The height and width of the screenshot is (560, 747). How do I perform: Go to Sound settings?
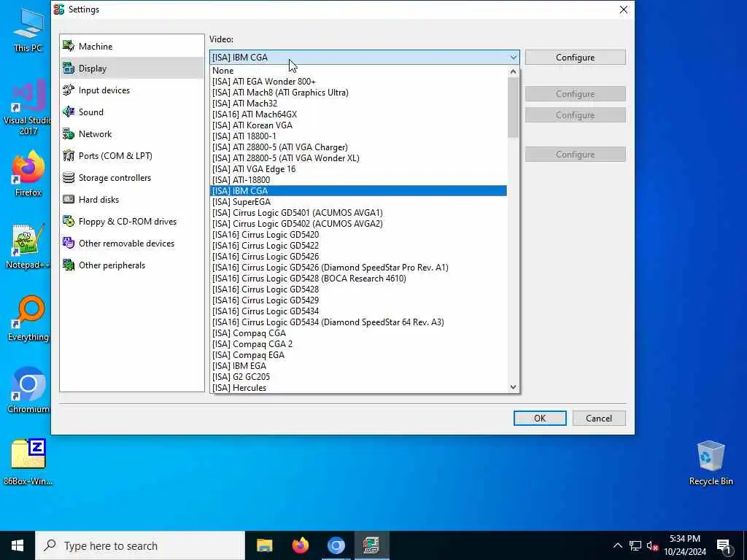pos(132,112)
